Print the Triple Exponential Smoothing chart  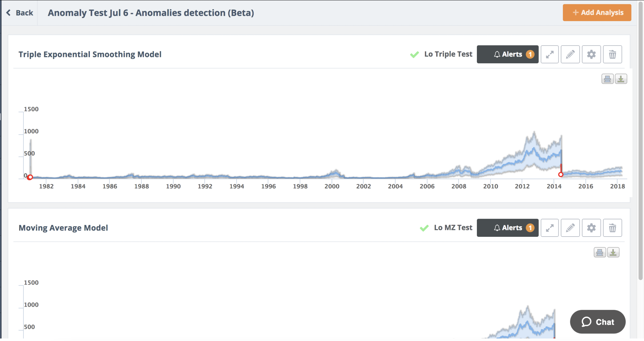tap(607, 79)
